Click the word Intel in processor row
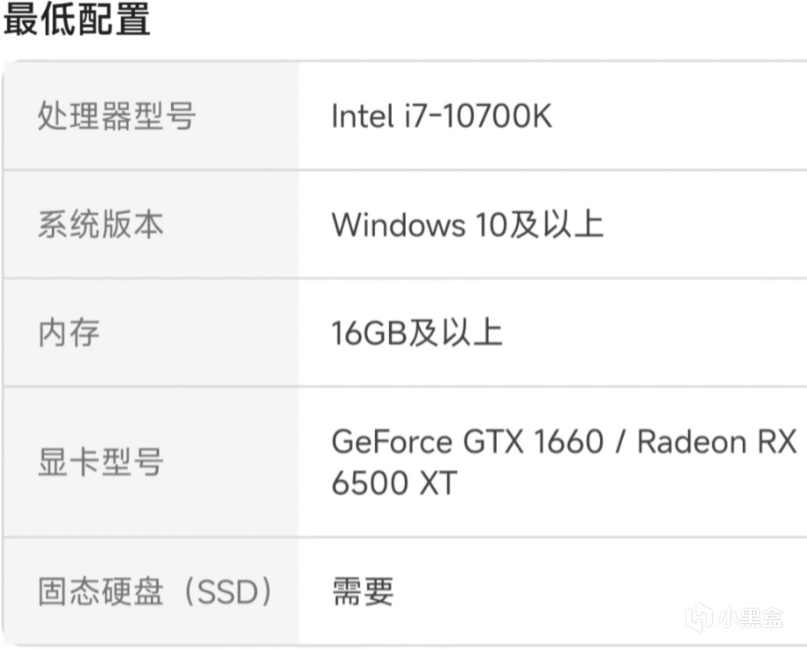Viewport: 807px width, 649px height. click(x=362, y=117)
